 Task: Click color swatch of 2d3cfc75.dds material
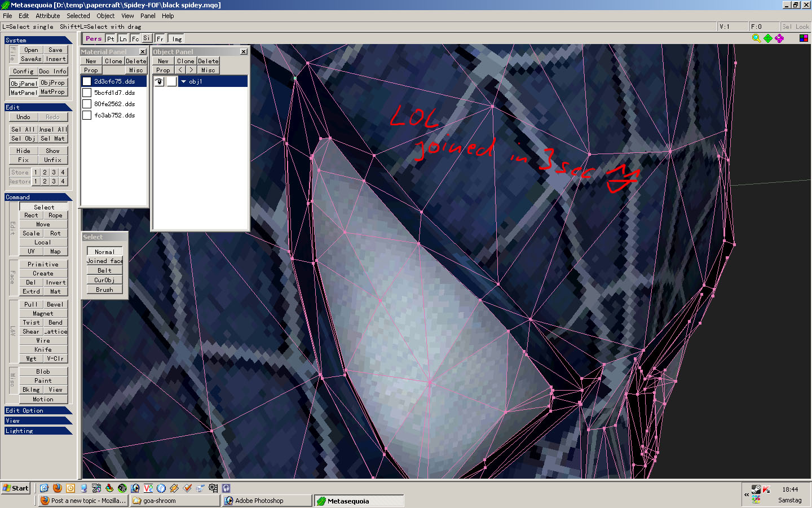click(87, 81)
